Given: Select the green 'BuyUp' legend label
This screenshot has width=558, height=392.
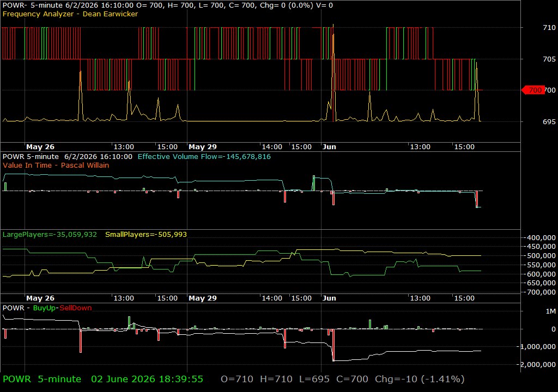Looking at the screenshot, I should point(44,308).
